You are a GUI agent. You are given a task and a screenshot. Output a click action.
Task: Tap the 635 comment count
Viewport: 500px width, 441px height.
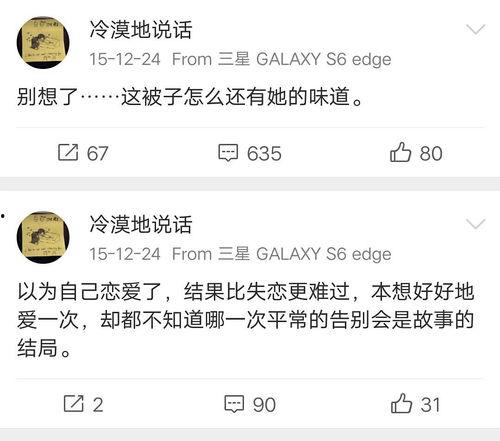264,154
